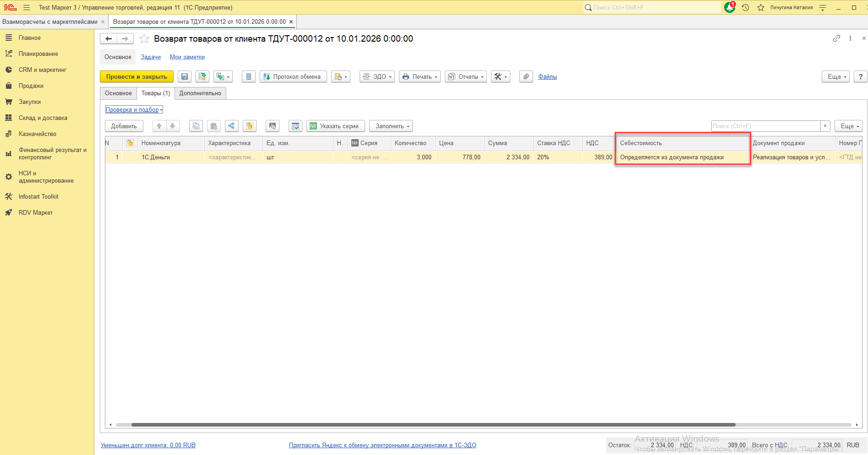The width and height of the screenshot is (868, 455).
Task: Open the Уменьшен долг клиента link
Action: click(x=148, y=445)
